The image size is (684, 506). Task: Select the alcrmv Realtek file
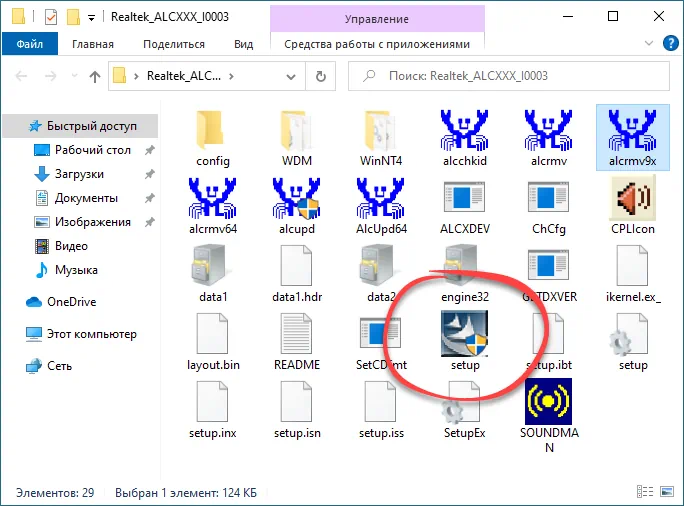point(549,138)
